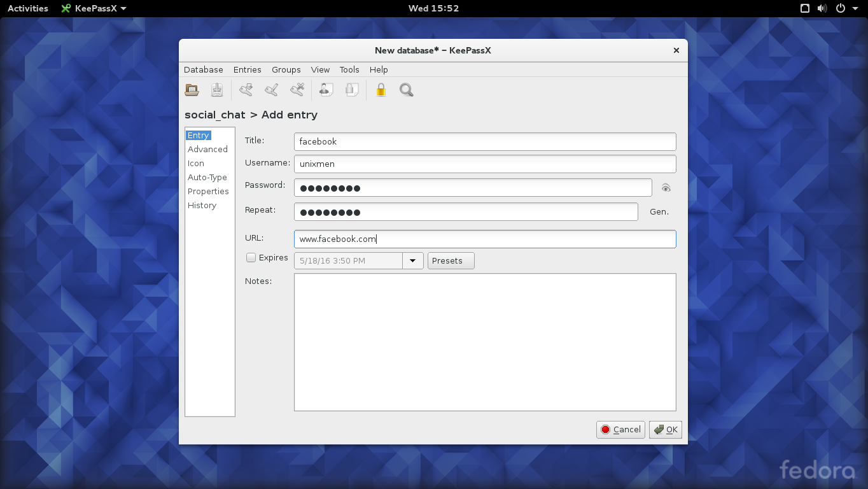Click the Save database toolbar icon
This screenshot has width=868, height=489.
(x=217, y=90)
